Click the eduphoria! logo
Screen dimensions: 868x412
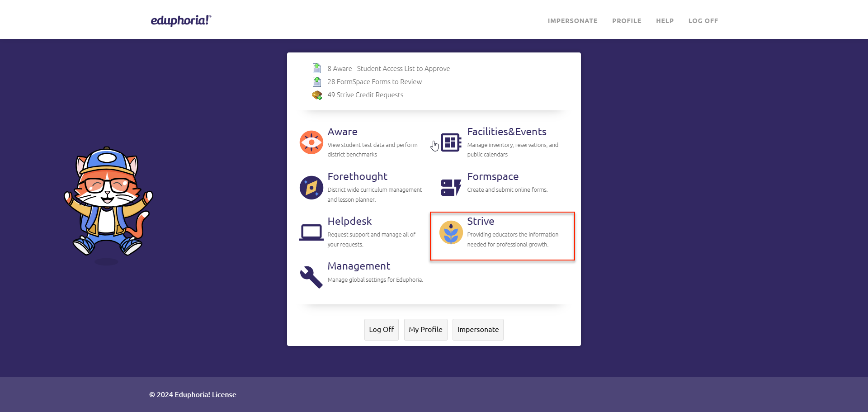click(x=181, y=20)
